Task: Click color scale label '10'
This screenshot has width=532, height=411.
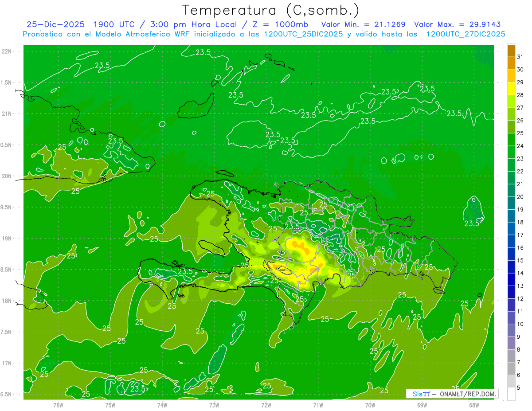Action: pos(520,324)
